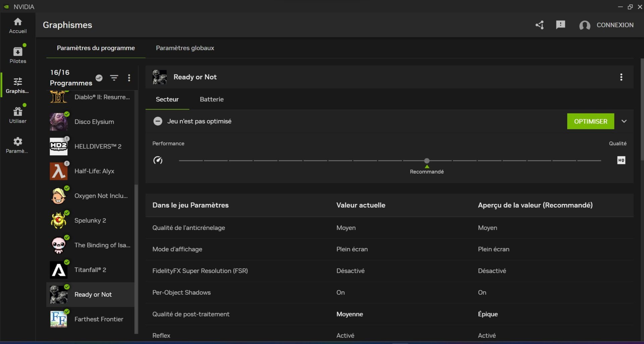Open the programs list filter icon
The width and height of the screenshot is (644, 344).
point(114,78)
